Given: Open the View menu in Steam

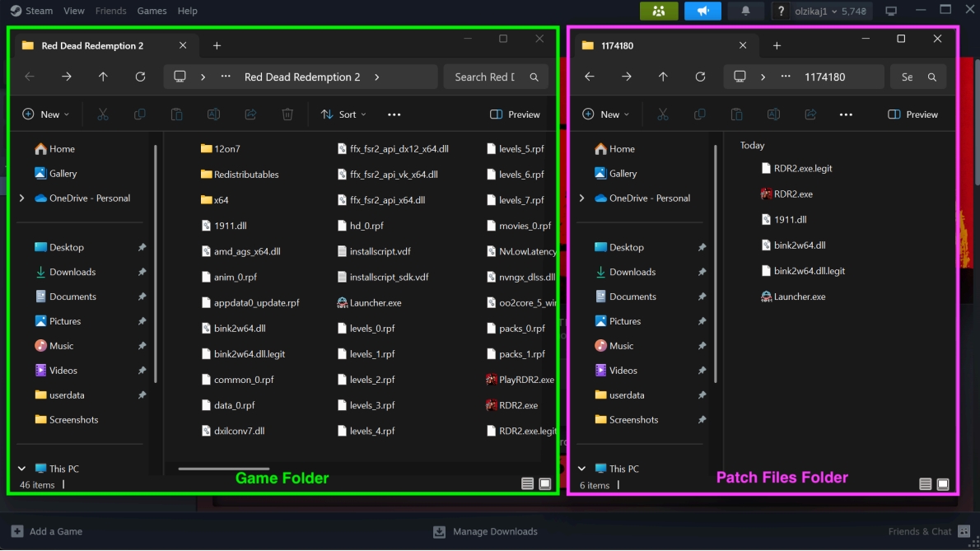Looking at the screenshot, I should pyautogui.click(x=74, y=11).
